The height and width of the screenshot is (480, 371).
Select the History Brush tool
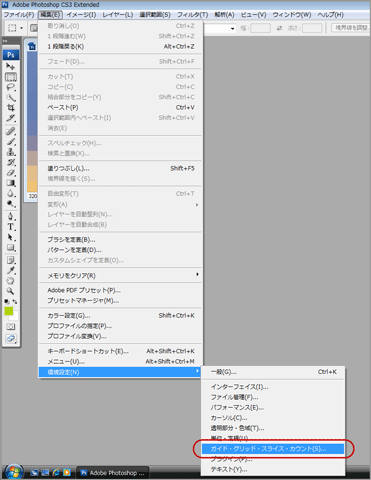pyautogui.click(x=11, y=162)
